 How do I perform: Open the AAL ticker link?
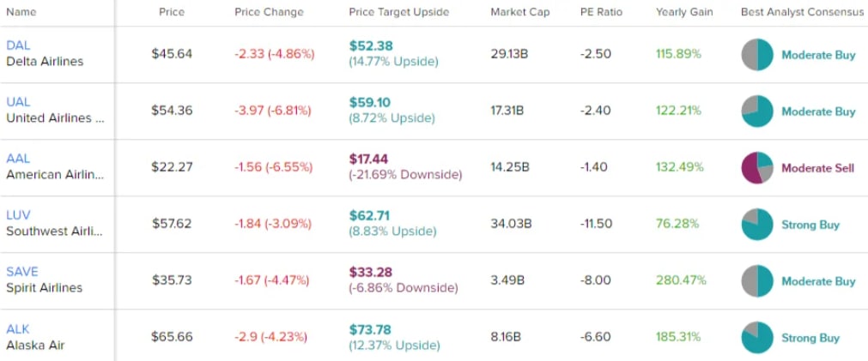pos(18,159)
